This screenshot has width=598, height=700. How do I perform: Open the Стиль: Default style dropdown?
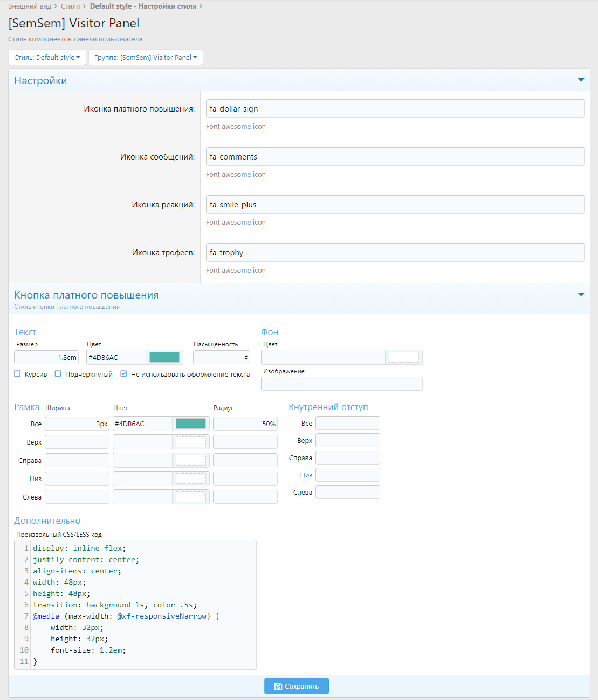(x=47, y=57)
